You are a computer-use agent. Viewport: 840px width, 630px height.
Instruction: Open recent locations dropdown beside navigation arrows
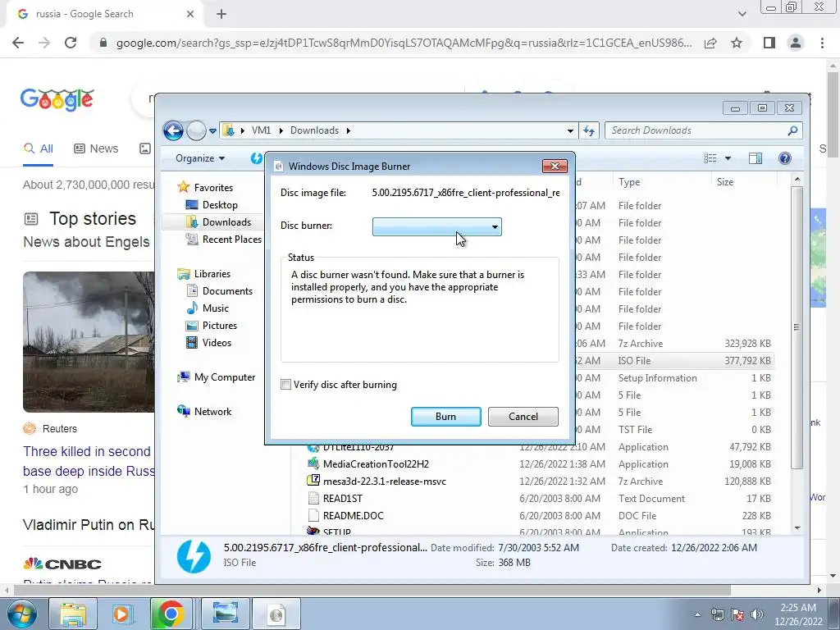point(212,130)
